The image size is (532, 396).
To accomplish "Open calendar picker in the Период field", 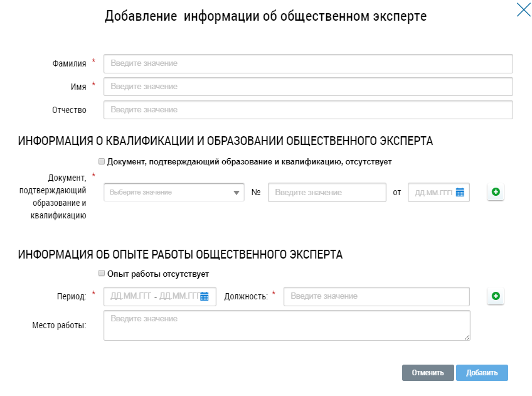I will [x=205, y=296].
